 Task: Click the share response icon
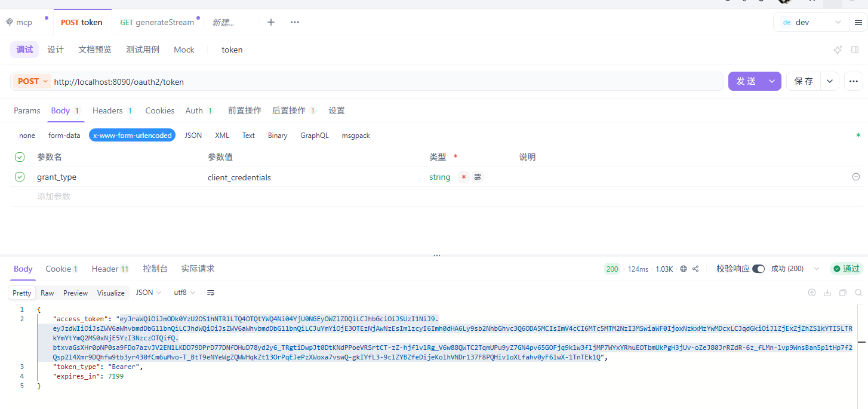(x=695, y=269)
